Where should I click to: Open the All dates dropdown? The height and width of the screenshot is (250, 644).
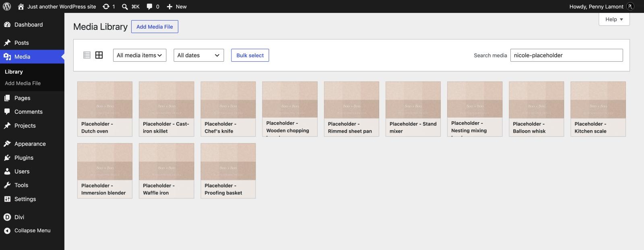pos(198,55)
